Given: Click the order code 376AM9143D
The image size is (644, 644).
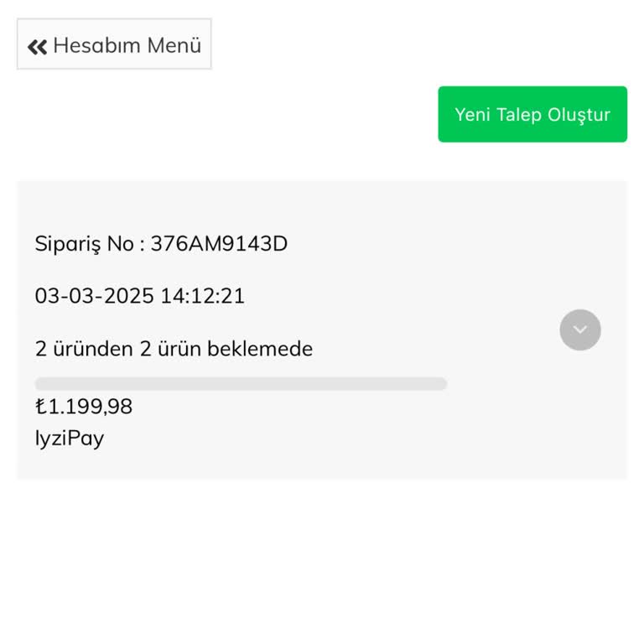Looking at the screenshot, I should pos(219,244).
